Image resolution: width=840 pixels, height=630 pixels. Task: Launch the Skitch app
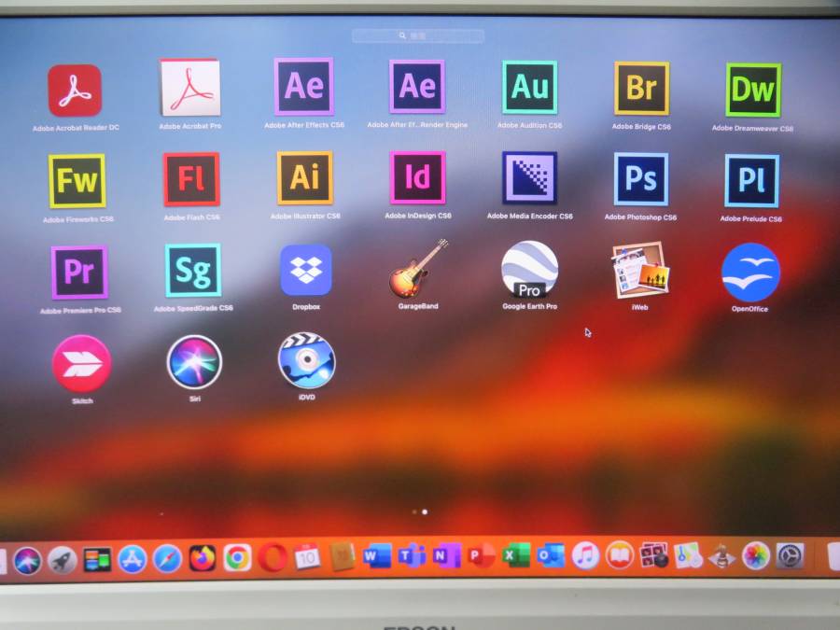[x=81, y=364]
